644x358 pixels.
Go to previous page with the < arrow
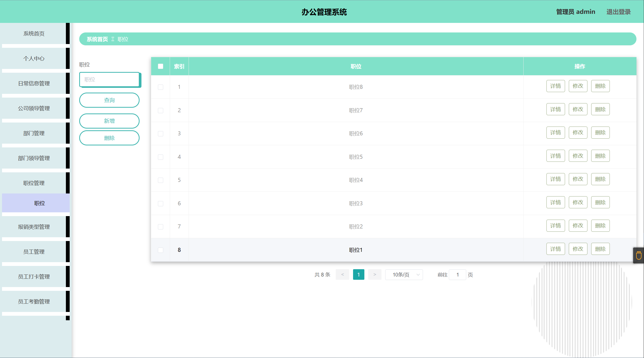[x=342, y=275]
